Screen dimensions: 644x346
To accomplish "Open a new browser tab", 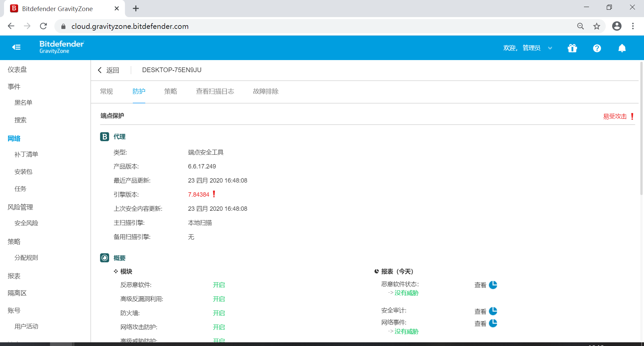I will coord(136,9).
